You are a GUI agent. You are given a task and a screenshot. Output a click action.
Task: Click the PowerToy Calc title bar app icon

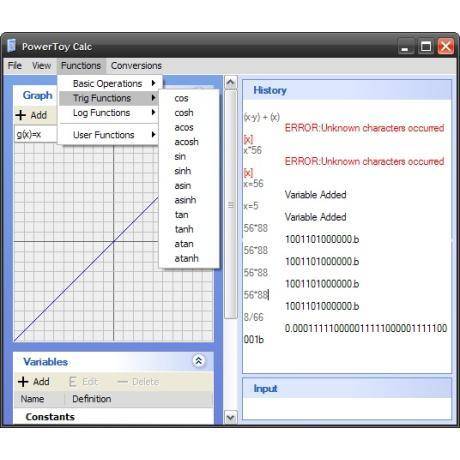pos(12,46)
